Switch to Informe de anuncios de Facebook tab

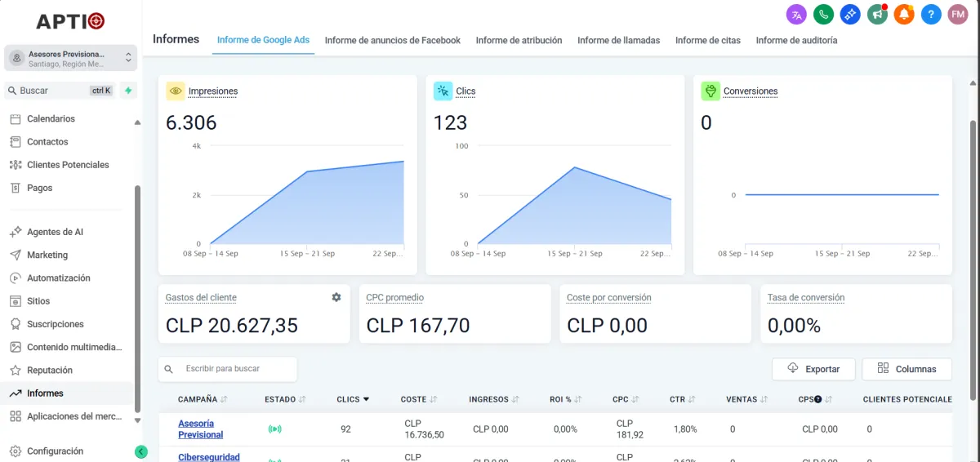(393, 40)
